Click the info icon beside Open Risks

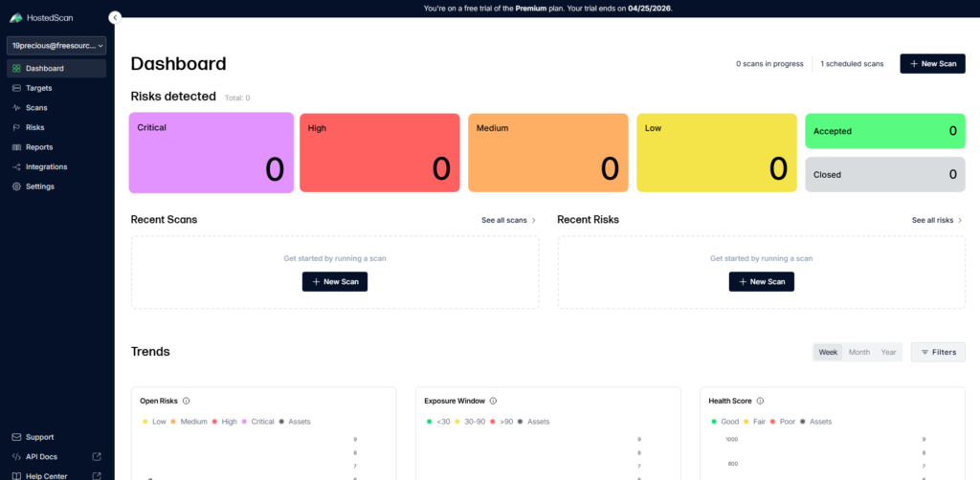click(x=186, y=401)
